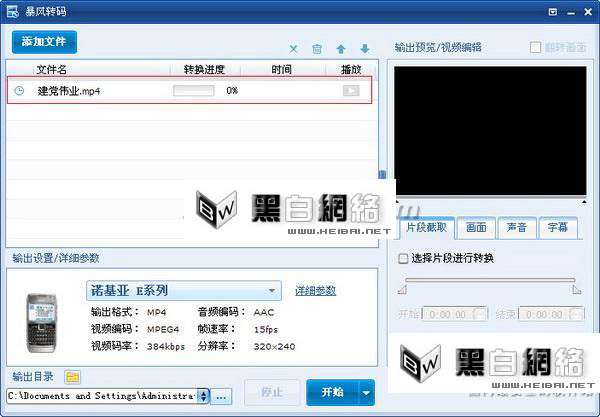Enable 选择片段进行转换 checkbox
Image resolution: width=600 pixels, height=417 pixels.
pyautogui.click(x=403, y=259)
